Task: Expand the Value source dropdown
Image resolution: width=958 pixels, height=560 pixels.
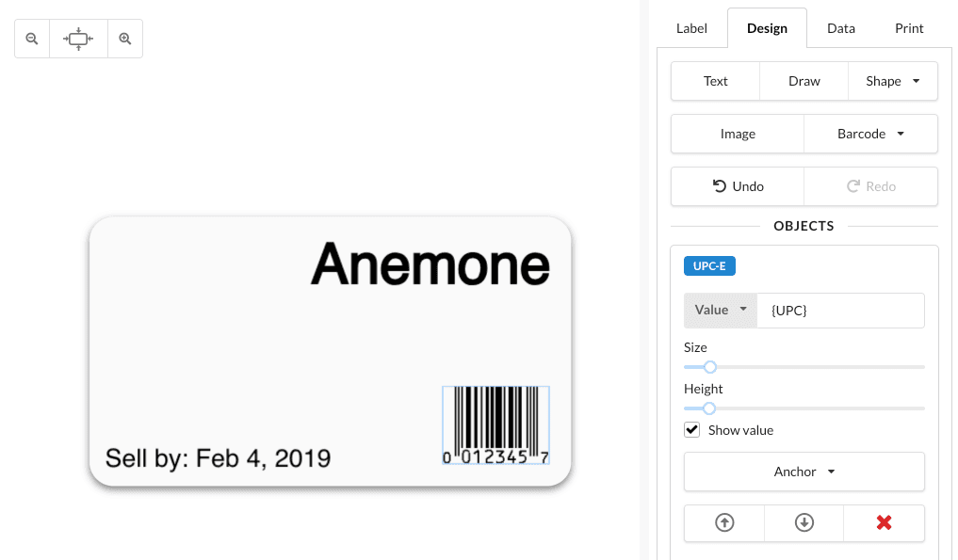Action: [720, 310]
